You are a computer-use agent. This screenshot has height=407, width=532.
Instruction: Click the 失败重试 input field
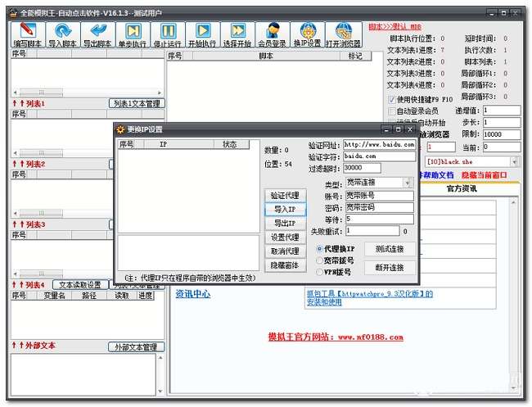pyautogui.click(x=372, y=231)
